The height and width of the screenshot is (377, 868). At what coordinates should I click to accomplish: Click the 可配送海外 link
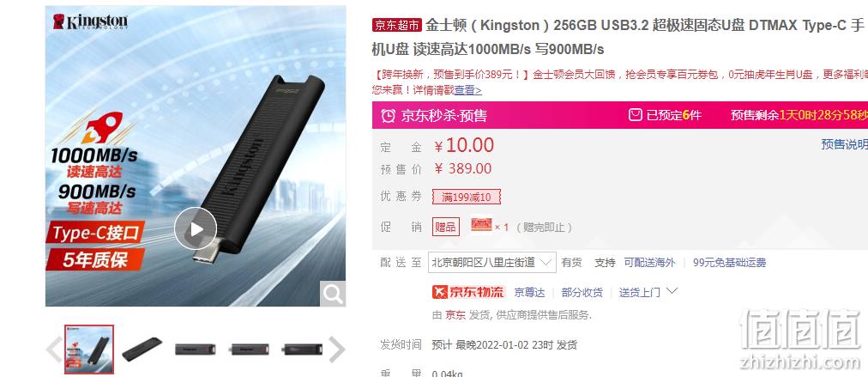click(650, 263)
